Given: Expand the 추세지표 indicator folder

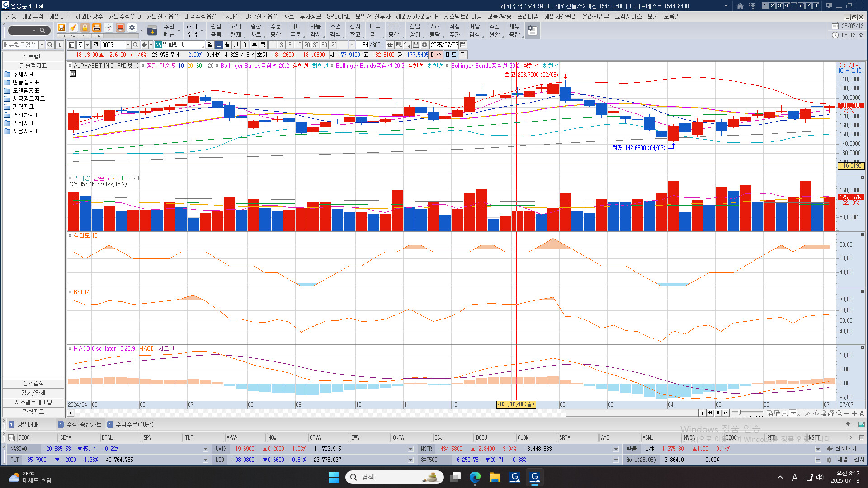Looking at the screenshot, I should [x=23, y=74].
